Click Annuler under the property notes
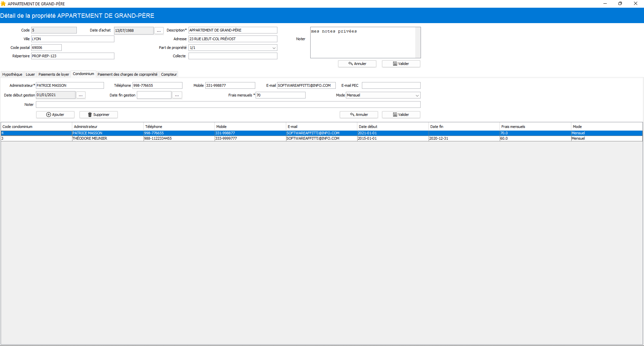The image size is (644, 346). [357, 64]
